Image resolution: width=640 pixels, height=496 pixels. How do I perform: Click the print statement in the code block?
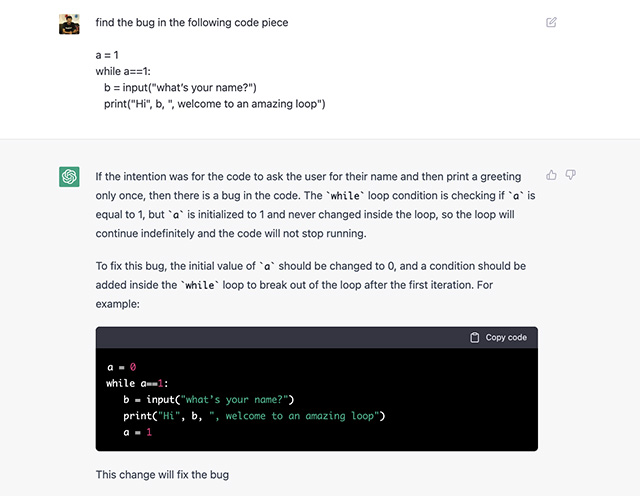(254, 416)
